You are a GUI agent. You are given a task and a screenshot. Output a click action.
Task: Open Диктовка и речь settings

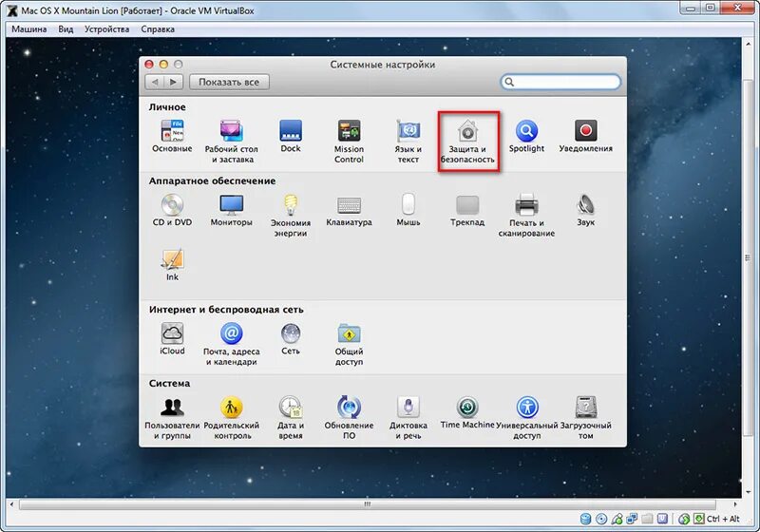408,418
